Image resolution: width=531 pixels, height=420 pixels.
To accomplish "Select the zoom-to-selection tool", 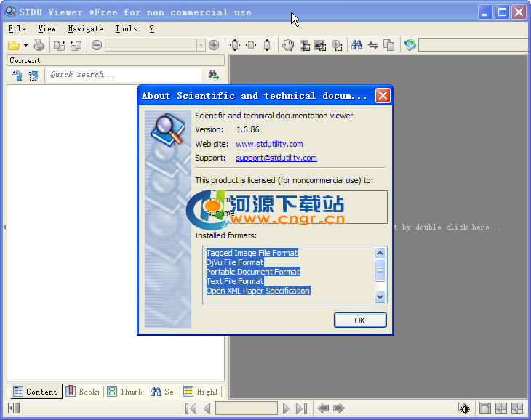I will (337, 45).
